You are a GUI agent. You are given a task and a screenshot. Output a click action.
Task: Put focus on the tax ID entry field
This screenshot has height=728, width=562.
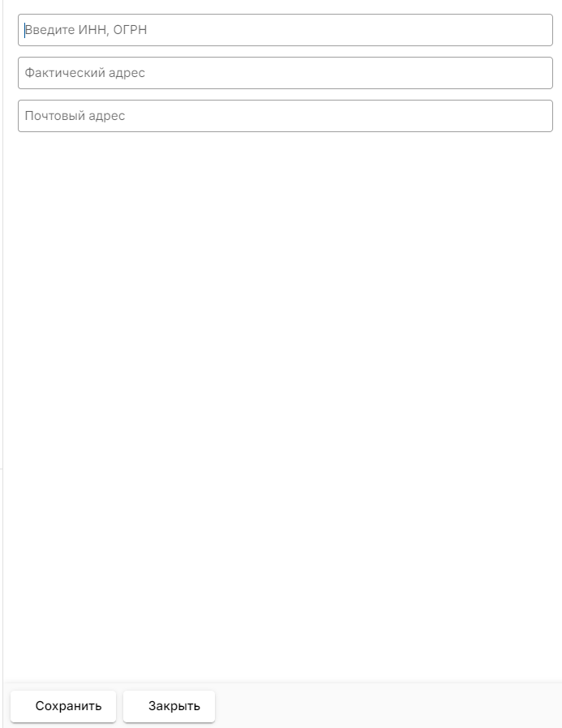[x=285, y=30]
